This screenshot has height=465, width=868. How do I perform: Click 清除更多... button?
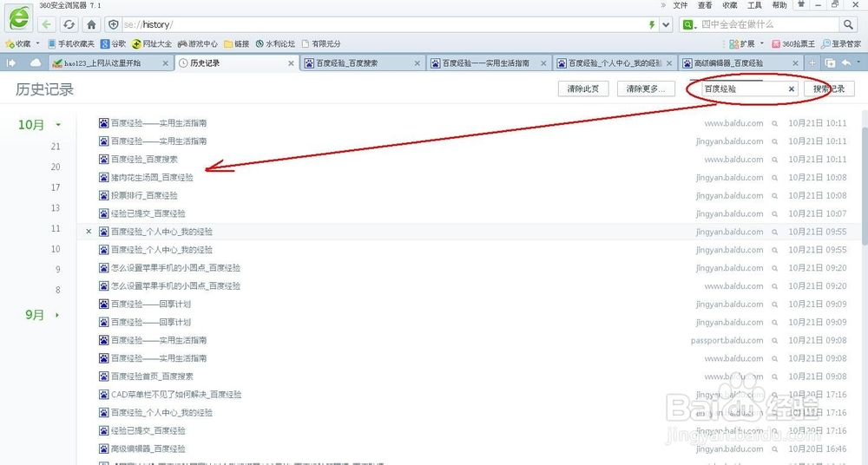(646, 88)
